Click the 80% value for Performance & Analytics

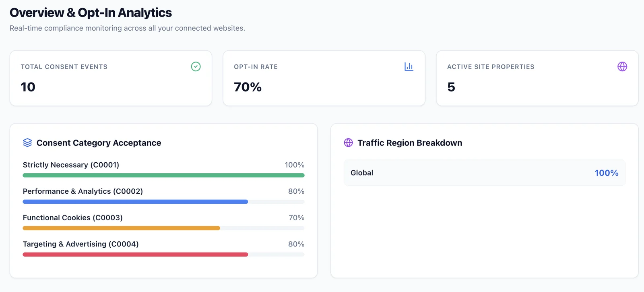click(296, 191)
